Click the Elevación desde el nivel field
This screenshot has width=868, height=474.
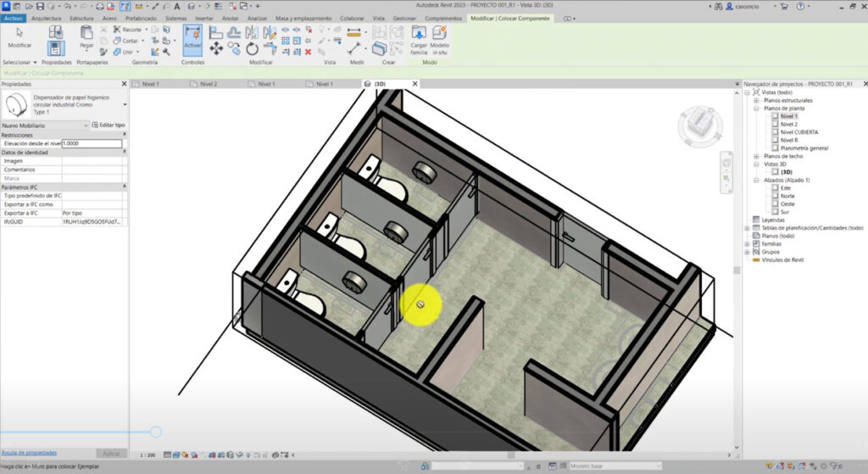(x=92, y=143)
